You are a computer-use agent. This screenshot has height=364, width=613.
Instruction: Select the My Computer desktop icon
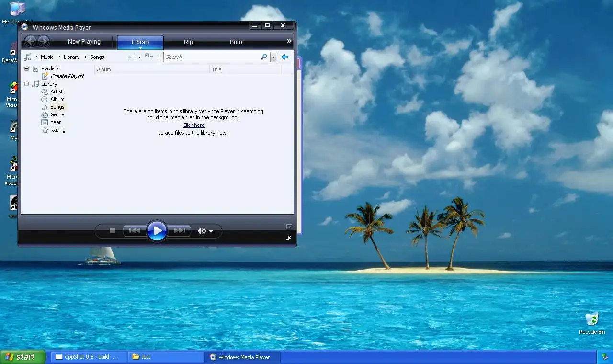tap(17, 13)
